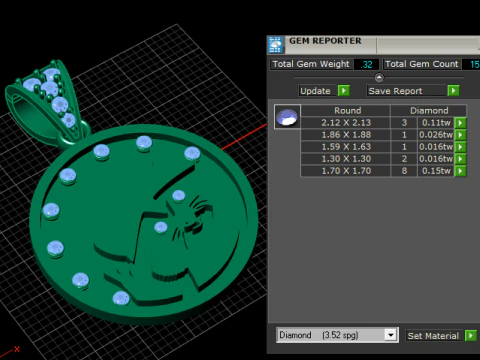Click the Set Material label
Image resolution: width=480 pixels, height=360 pixels.
pos(433,336)
